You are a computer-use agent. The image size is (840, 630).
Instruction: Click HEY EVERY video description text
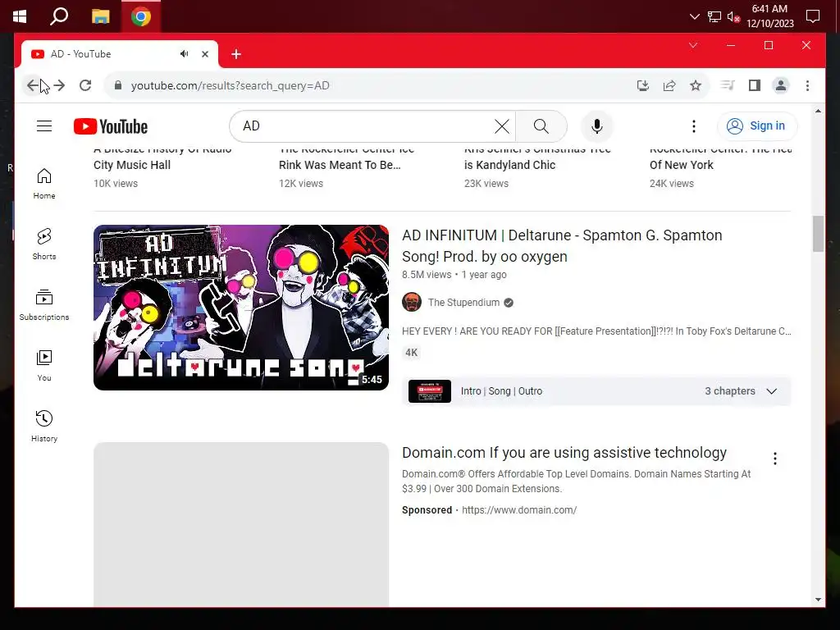click(596, 331)
